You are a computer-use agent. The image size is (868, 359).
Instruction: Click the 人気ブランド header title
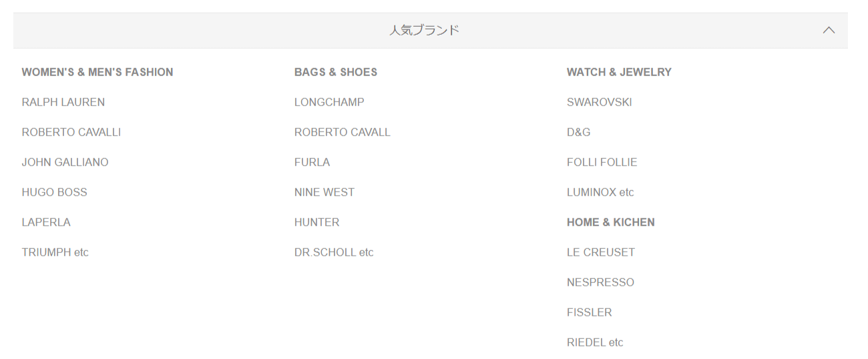425,30
